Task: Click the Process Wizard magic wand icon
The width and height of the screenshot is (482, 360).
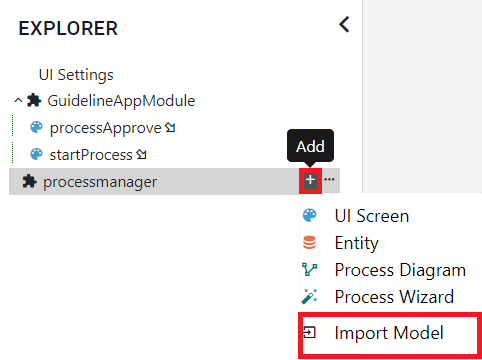Action: [309, 296]
